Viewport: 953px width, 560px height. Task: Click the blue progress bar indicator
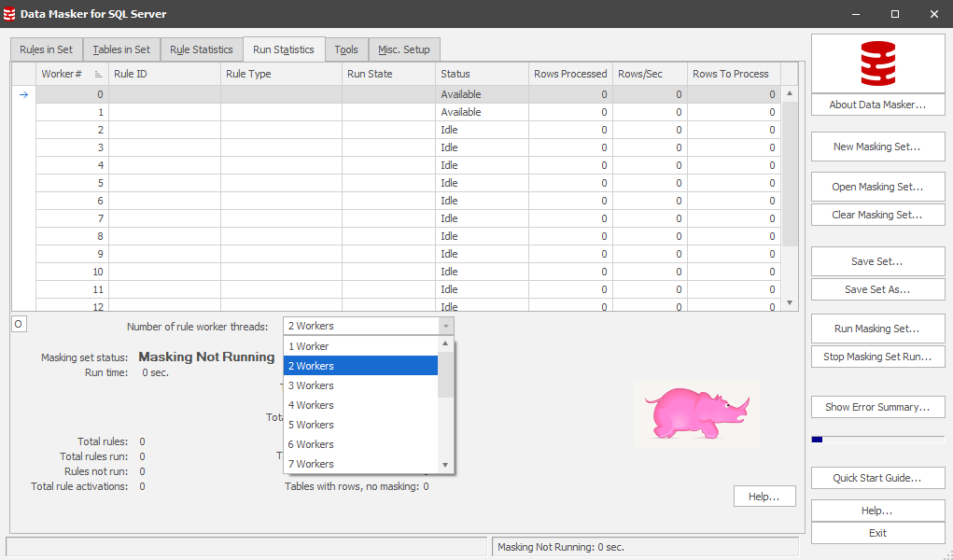817,439
